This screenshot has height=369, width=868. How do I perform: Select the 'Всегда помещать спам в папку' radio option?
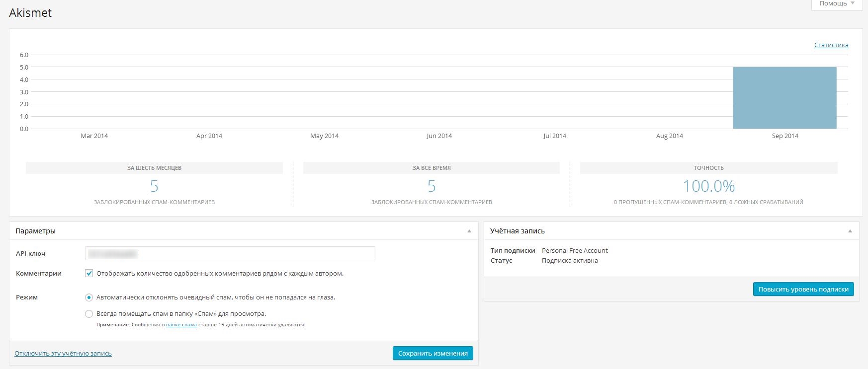coord(89,314)
